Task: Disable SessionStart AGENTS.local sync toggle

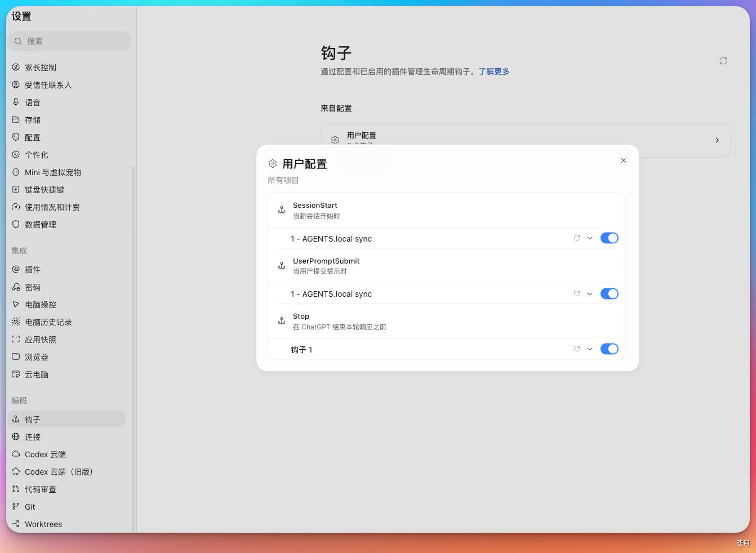Action: click(610, 238)
